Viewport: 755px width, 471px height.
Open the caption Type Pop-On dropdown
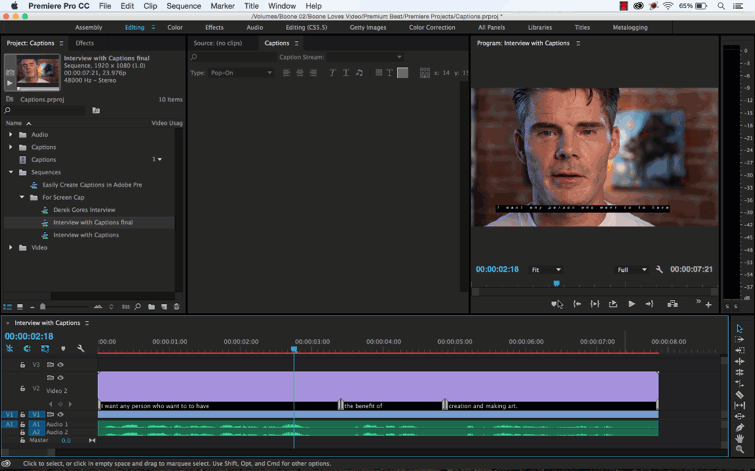(x=241, y=73)
